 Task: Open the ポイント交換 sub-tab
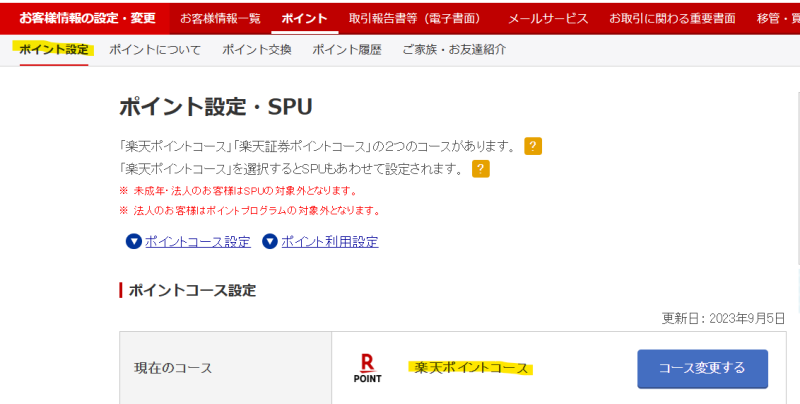click(256, 49)
